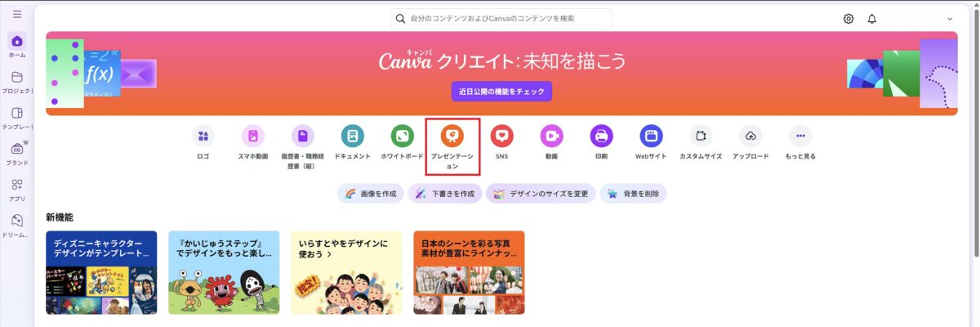Open the hamburger menu in the sidebar
The width and height of the screenshot is (980, 327).
[17, 15]
